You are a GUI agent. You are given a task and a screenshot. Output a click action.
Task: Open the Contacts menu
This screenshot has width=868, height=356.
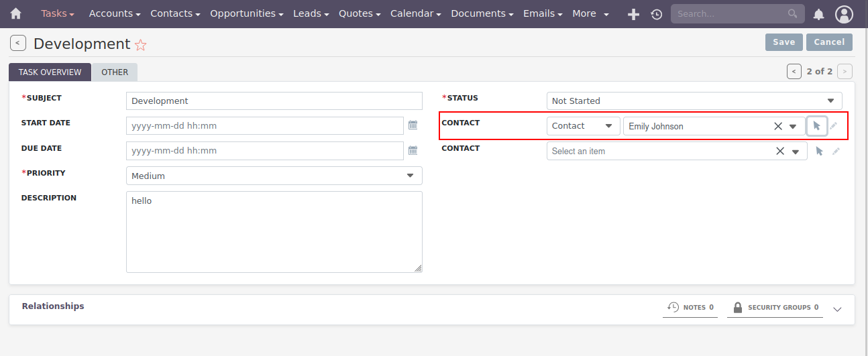tap(176, 13)
